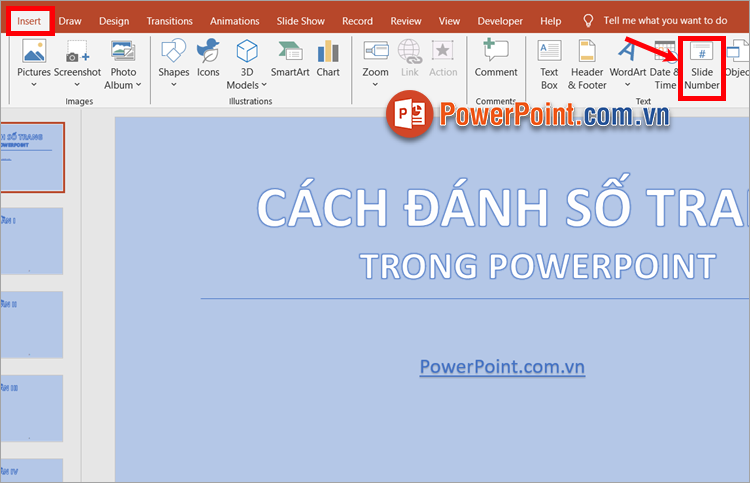Expand the 3D Models dropdown arrow
750x483 pixels.
pos(264,85)
